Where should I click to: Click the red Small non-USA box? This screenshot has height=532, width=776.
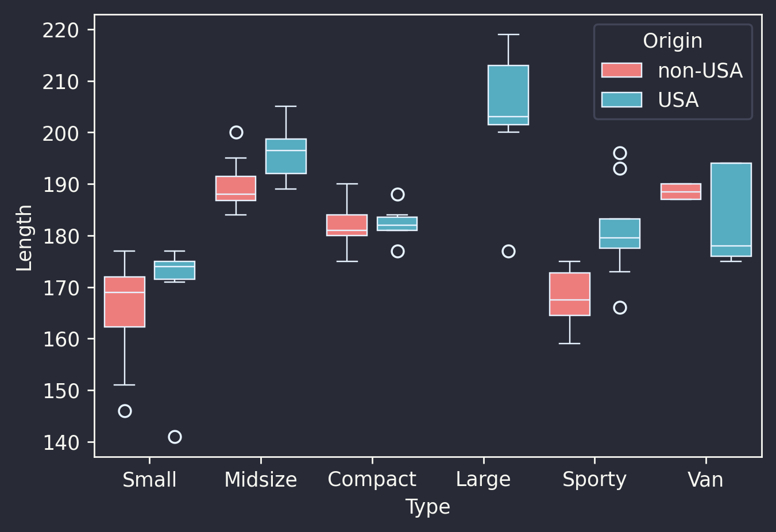pyautogui.click(x=125, y=302)
